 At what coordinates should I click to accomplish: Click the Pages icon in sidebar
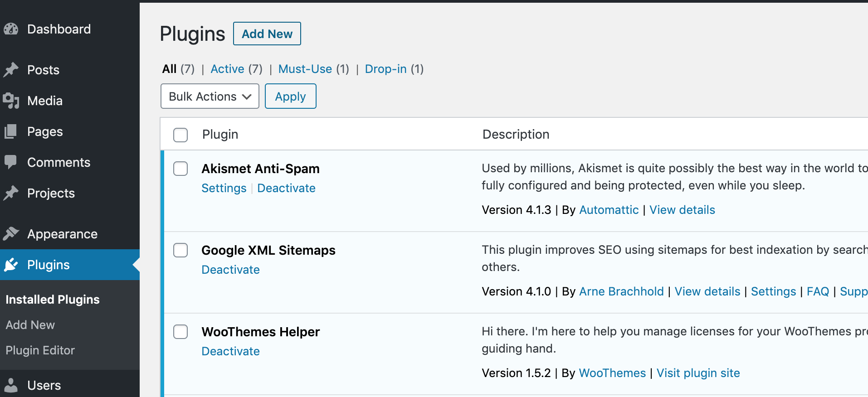(x=11, y=131)
